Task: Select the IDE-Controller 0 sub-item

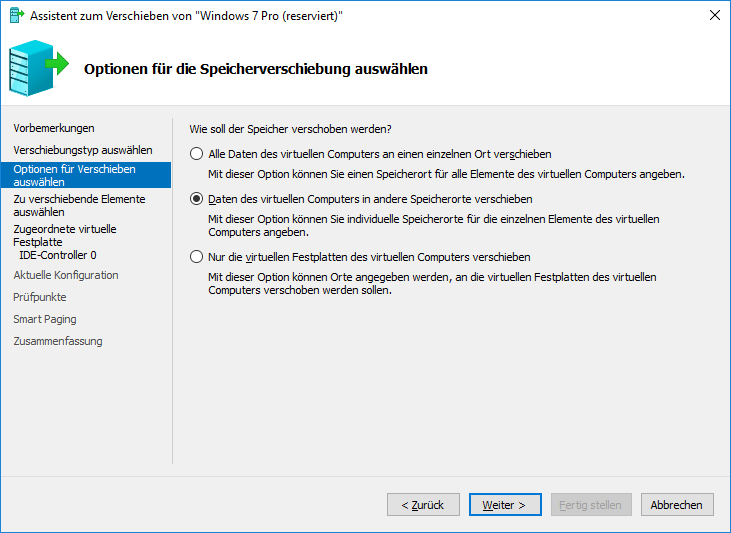Action: coord(58,255)
